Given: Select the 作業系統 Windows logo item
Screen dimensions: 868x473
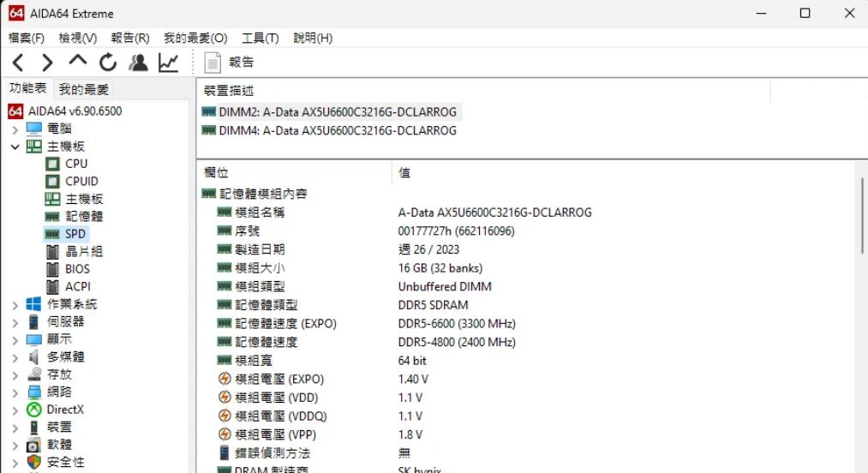Looking at the screenshot, I should click(33, 304).
